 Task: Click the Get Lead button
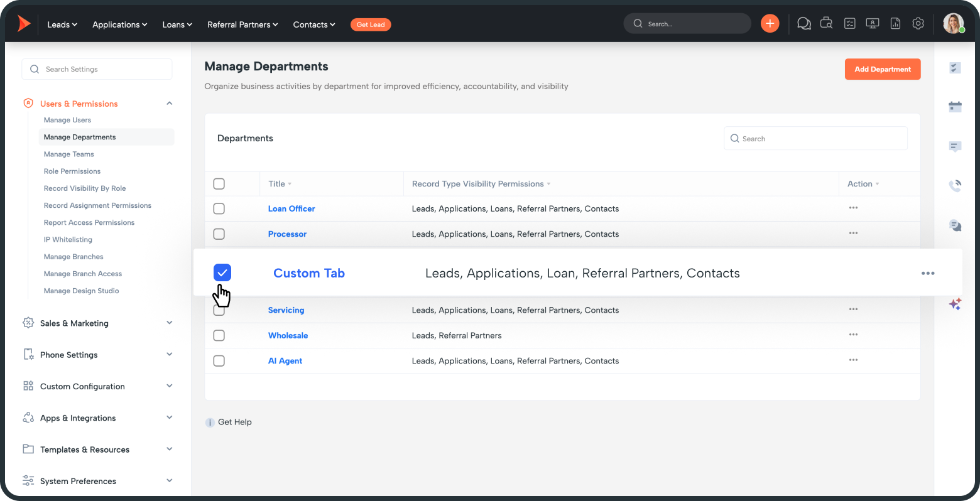[x=371, y=24]
